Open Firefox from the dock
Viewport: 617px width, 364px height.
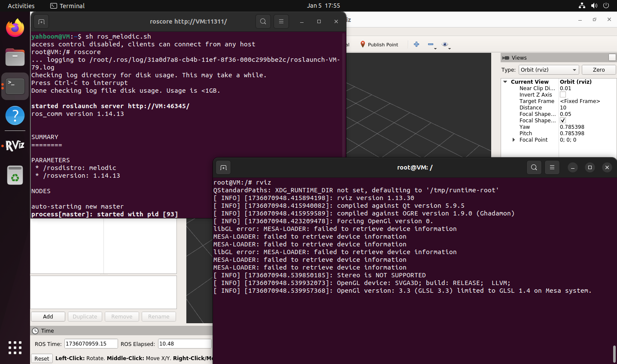(15, 28)
